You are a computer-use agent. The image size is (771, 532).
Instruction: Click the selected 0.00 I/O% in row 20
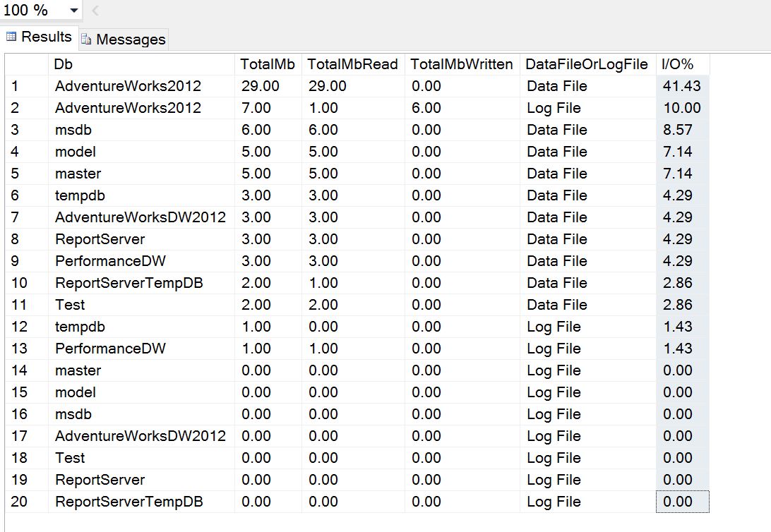[x=683, y=502]
